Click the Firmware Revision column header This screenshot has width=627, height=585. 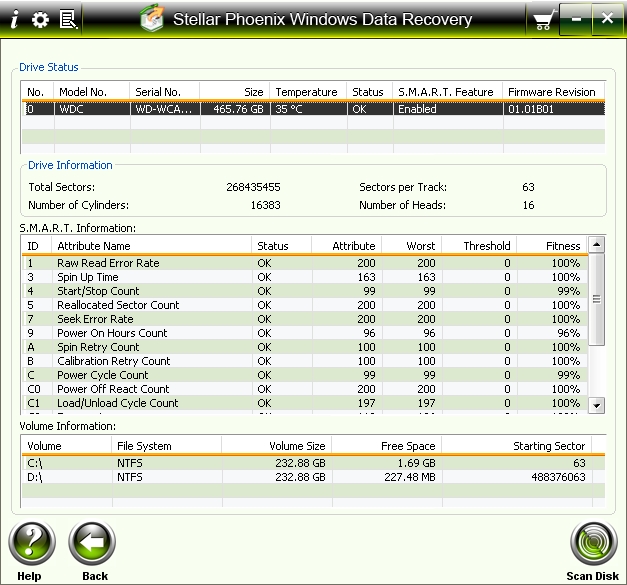point(554,92)
